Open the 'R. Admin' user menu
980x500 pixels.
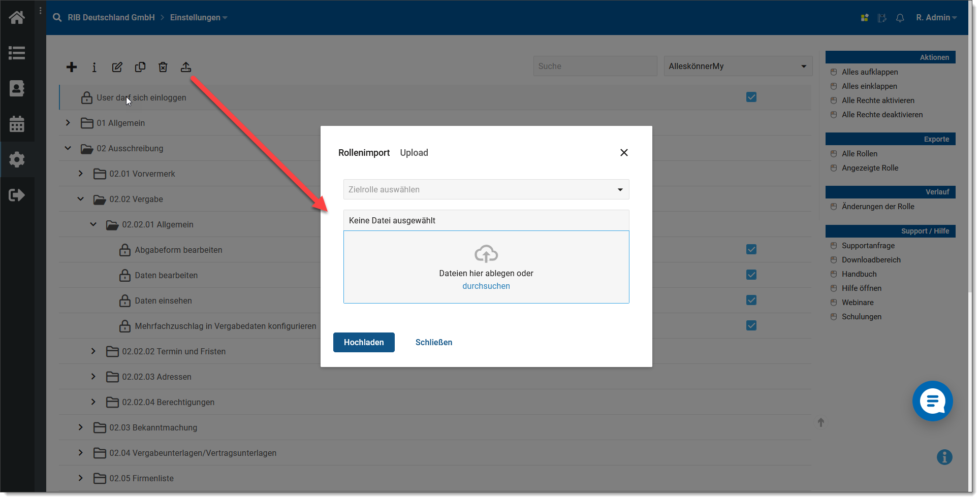[936, 17]
